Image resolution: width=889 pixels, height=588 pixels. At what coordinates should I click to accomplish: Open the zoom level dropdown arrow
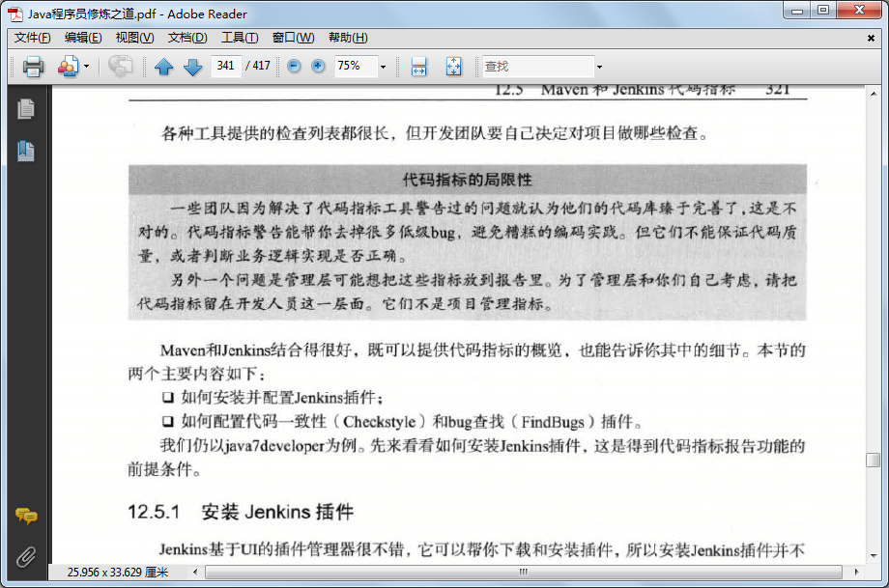[384, 67]
